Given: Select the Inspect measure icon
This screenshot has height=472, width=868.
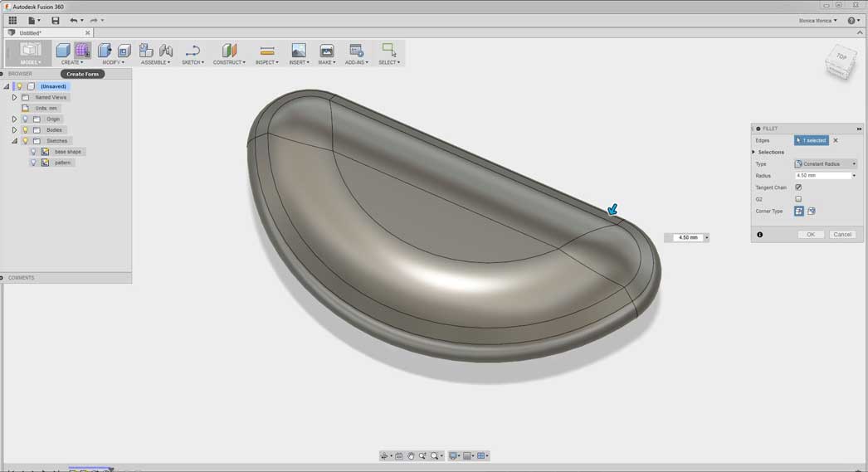Looking at the screenshot, I should [x=267, y=51].
